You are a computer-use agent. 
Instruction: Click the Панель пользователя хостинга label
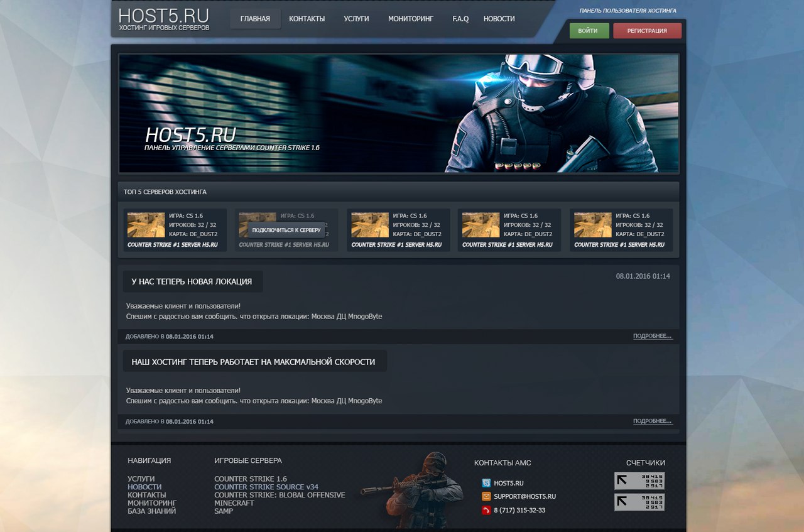click(x=628, y=11)
